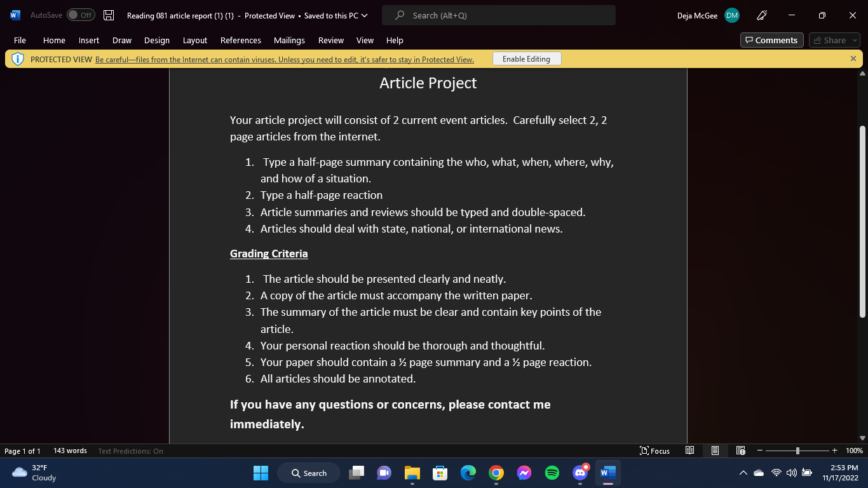Open the OneDrive cloud tray icon
Viewport: 868px width, 488px height.
pos(759,473)
